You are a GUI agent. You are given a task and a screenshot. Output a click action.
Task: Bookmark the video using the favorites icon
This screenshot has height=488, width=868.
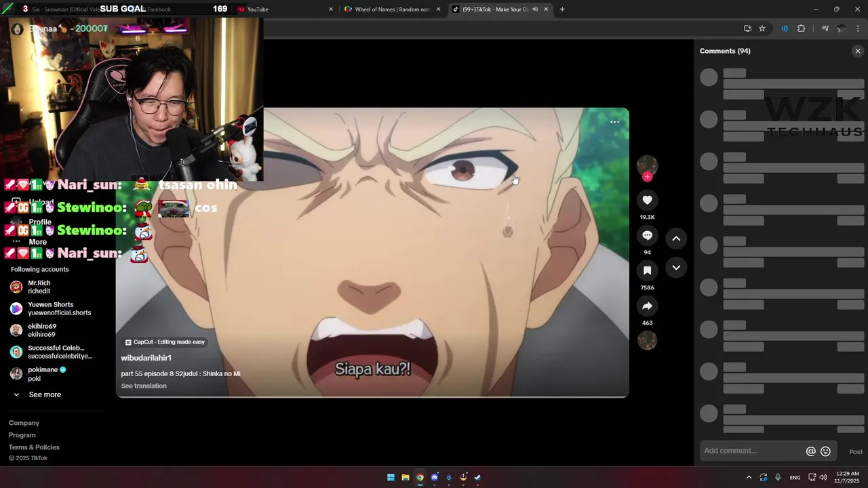tap(647, 270)
